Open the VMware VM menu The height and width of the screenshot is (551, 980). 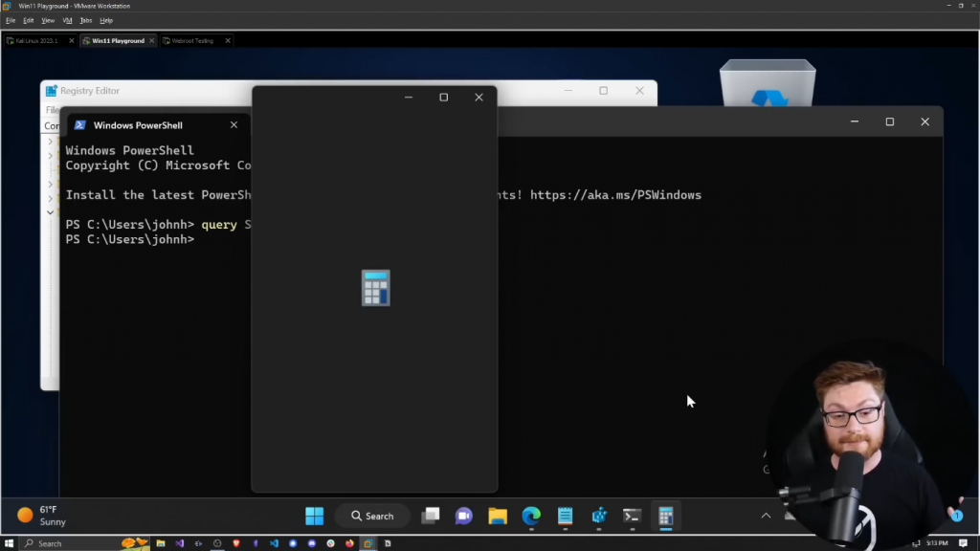click(x=67, y=21)
